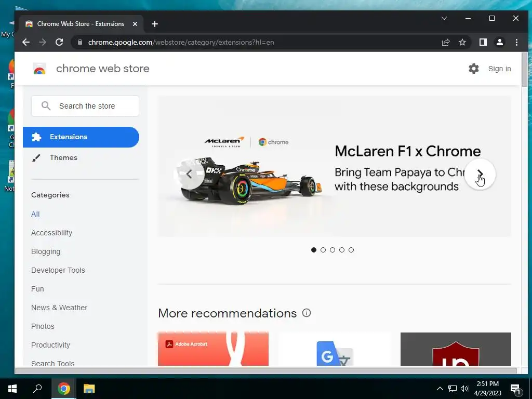Viewport: 532px width, 399px height.
Task: Select the fourth carousel dot
Action: coord(342,250)
